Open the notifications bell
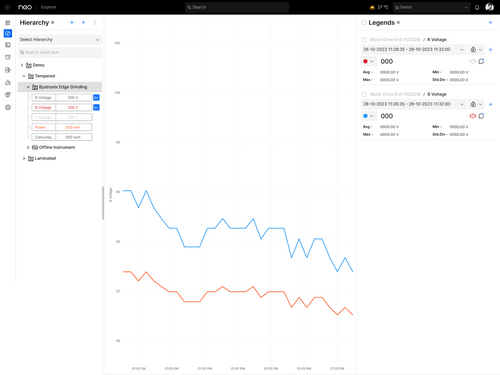Image resolution: width=500 pixels, height=375 pixels. 477,7
